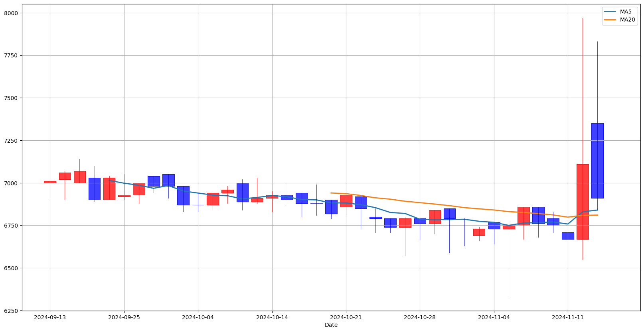644x332 pixels.
Task: Click the 7750 y-axis label
Action: tap(11, 56)
